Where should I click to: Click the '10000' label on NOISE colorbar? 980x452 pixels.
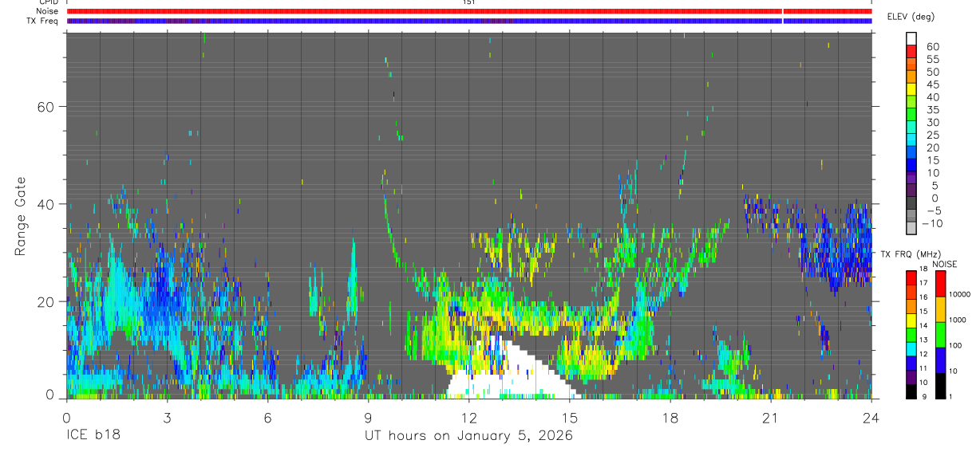[x=960, y=295]
